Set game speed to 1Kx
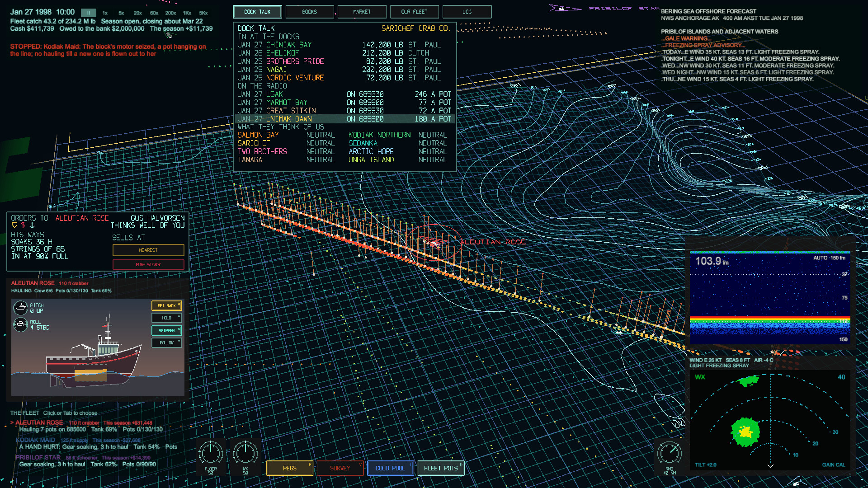Image resolution: width=868 pixels, height=488 pixels. tap(187, 13)
